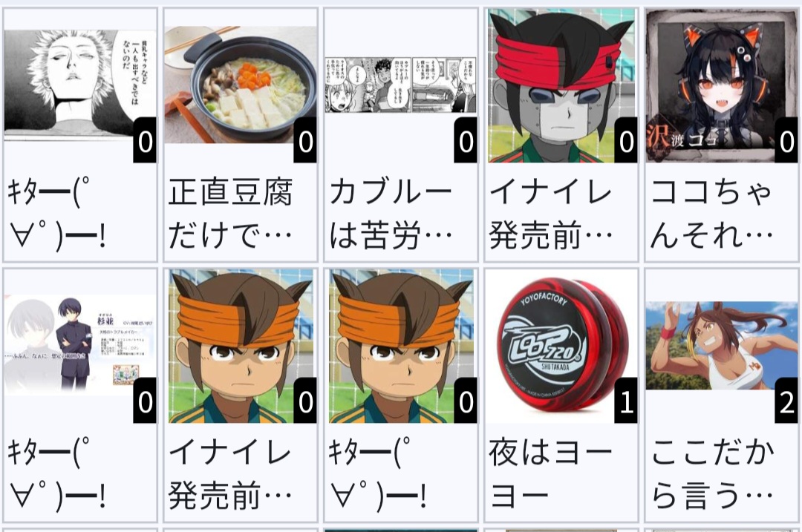802x532 pixels.
Task: Open the red-headband grey-faced character thumbnail
Action: point(561,86)
